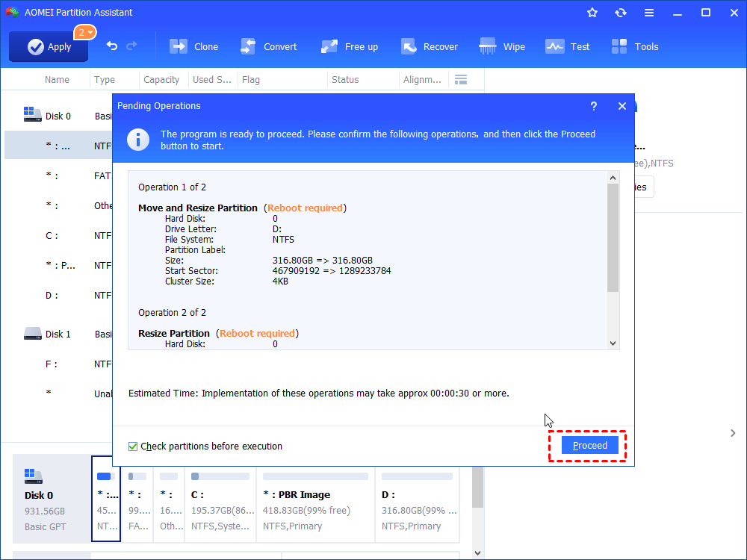The width and height of the screenshot is (747, 560).
Task: Click the operations list scrollbar thumb
Action: (613, 237)
